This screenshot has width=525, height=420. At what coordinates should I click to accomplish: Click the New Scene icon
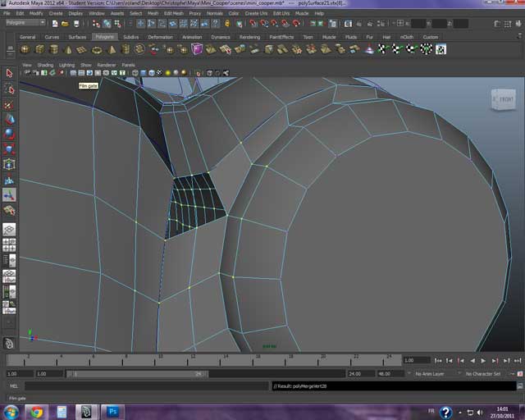[x=55, y=24]
